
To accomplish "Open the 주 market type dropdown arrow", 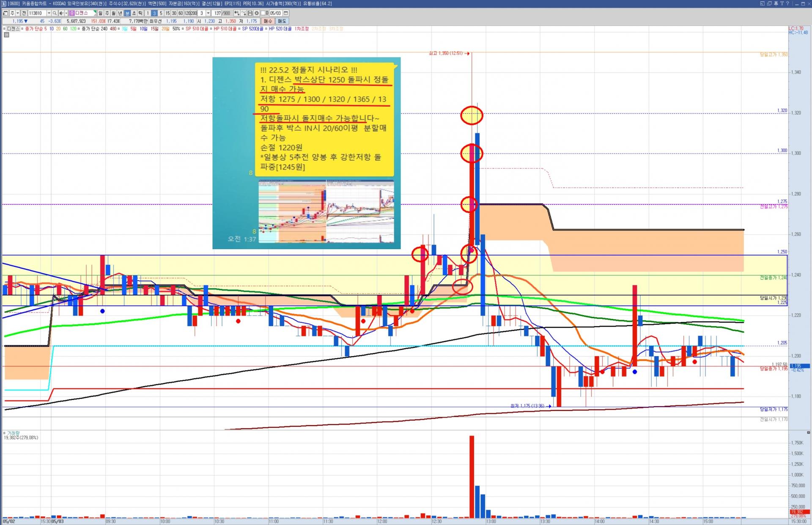I will pos(17,13).
